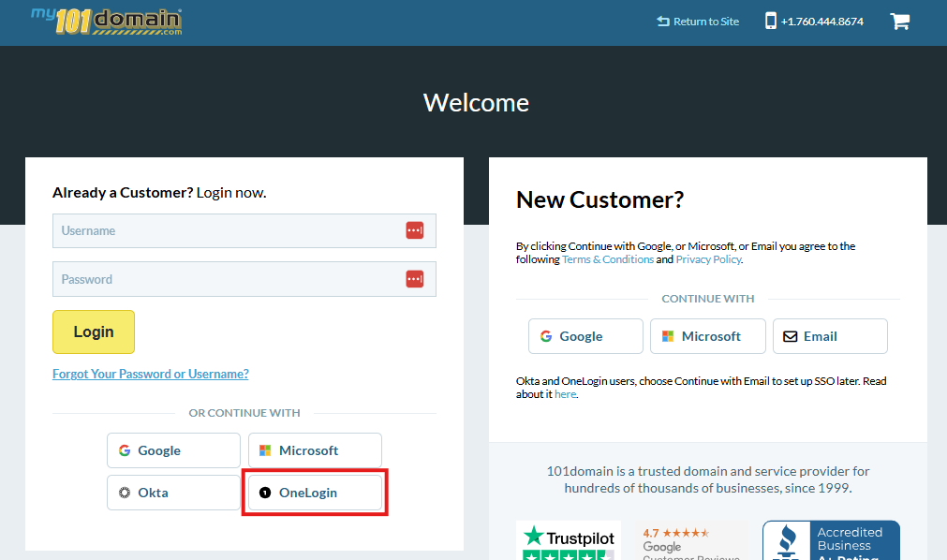
Task: Open the Terms & Conditions link
Action: pos(607,258)
